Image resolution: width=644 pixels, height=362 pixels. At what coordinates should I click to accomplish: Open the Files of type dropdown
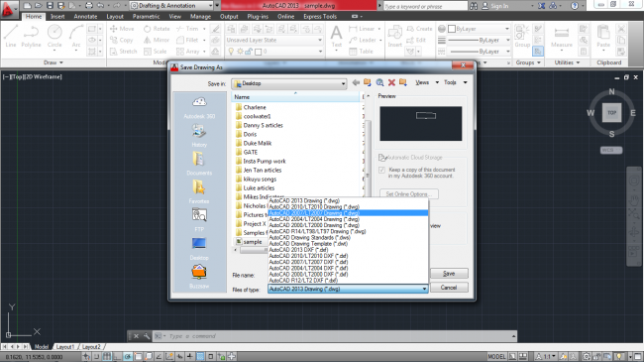348,289
